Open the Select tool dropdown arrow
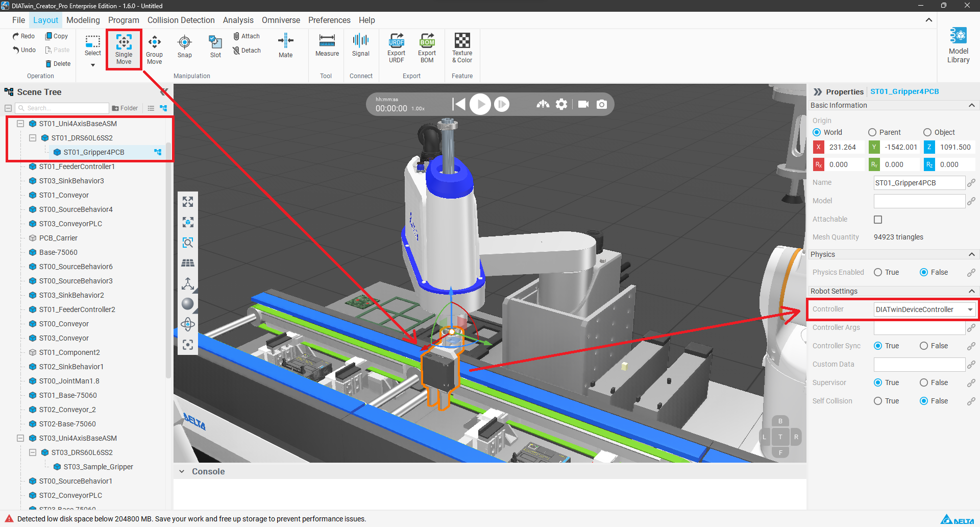The height and width of the screenshot is (527, 980). point(93,65)
